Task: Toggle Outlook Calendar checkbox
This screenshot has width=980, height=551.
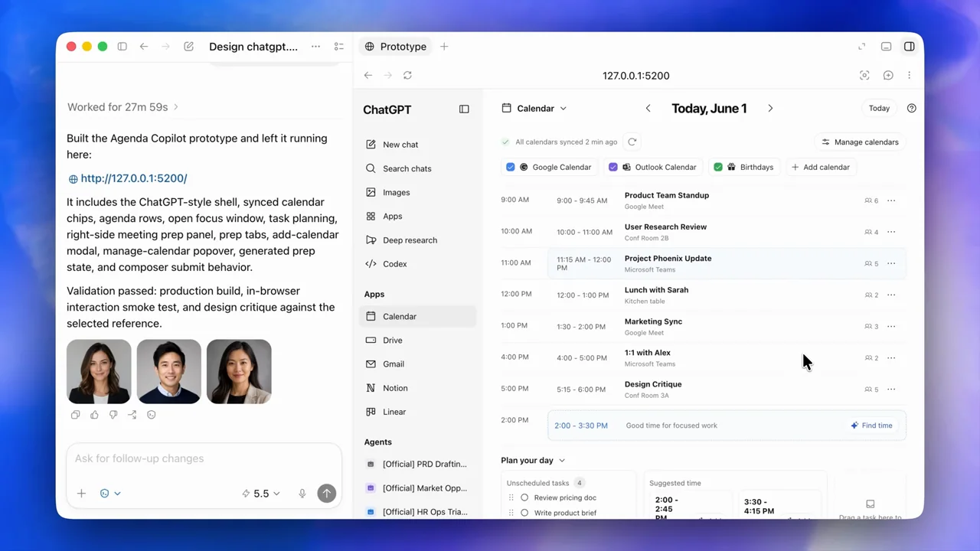Action: point(612,167)
